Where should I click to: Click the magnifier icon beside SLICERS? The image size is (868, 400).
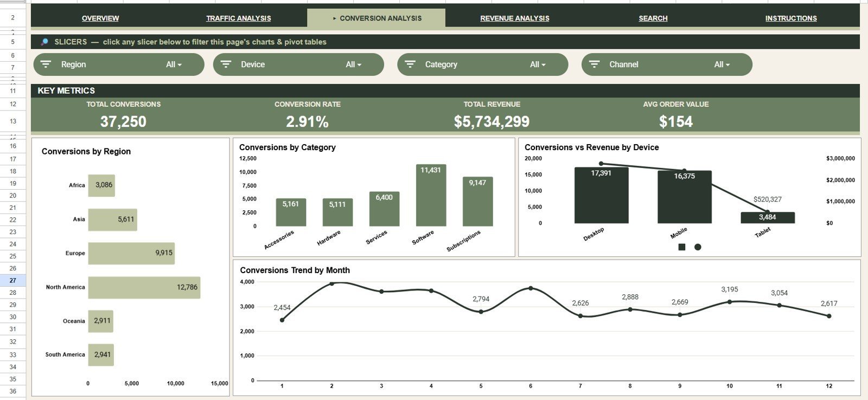[44, 42]
